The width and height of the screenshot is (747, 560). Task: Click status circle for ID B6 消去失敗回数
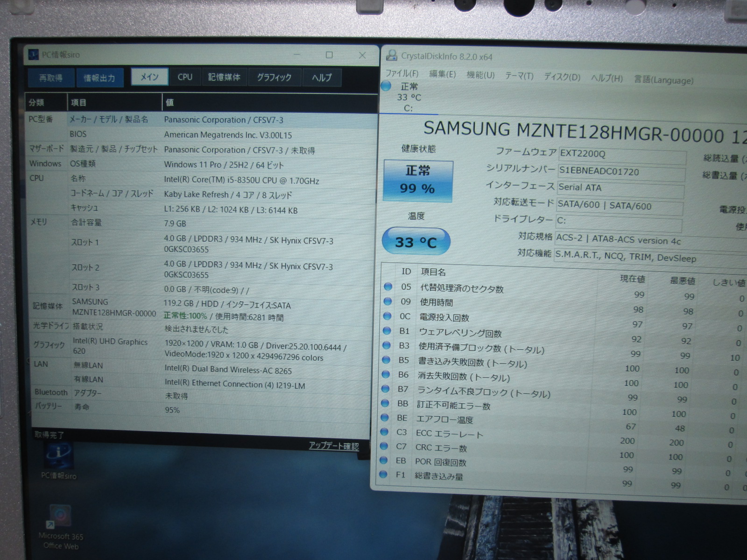point(386,374)
